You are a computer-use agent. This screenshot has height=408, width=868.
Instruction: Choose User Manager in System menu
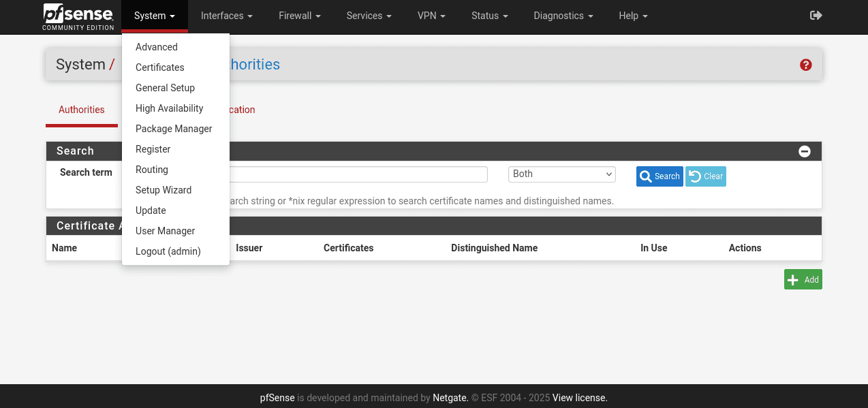click(165, 231)
